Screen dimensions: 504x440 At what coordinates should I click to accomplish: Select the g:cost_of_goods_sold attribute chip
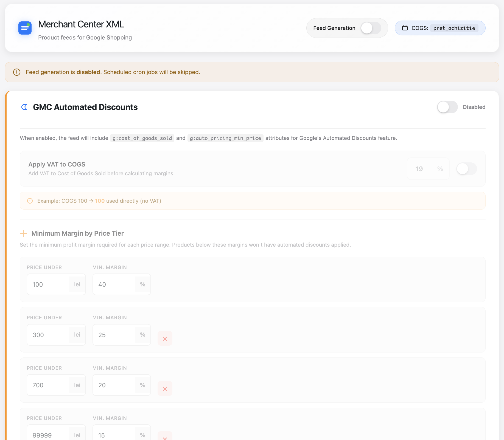[142, 138]
